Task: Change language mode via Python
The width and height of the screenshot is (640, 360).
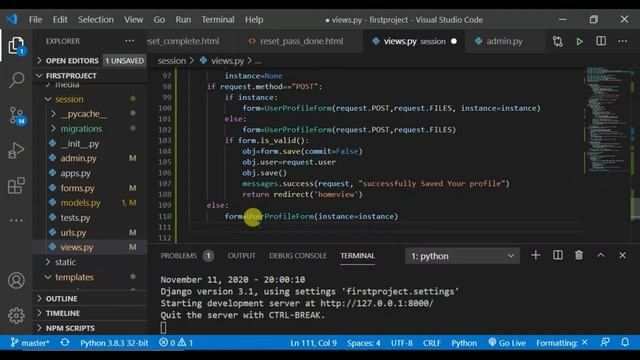Action: pos(464,343)
